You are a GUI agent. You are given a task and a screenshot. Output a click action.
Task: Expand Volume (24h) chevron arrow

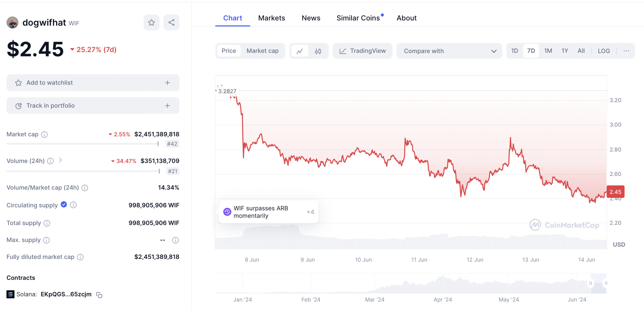click(x=60, y=160)
